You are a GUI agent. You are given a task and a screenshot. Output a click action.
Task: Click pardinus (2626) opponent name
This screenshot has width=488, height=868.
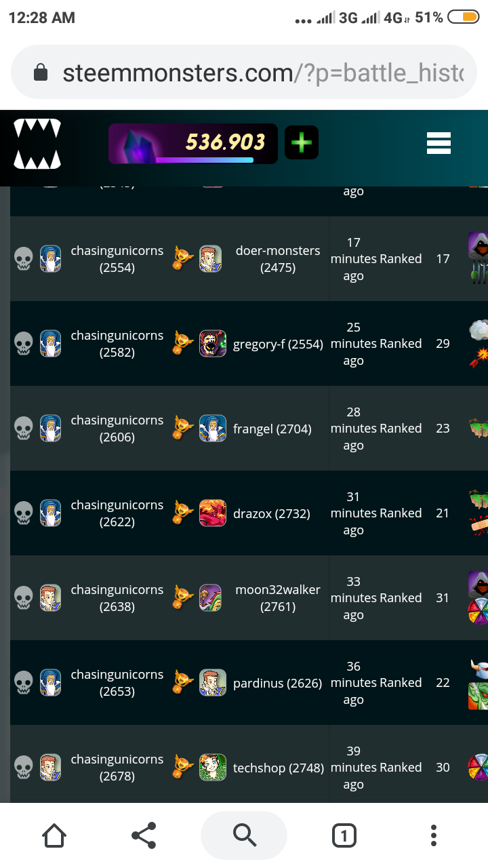tap(278, 683)
